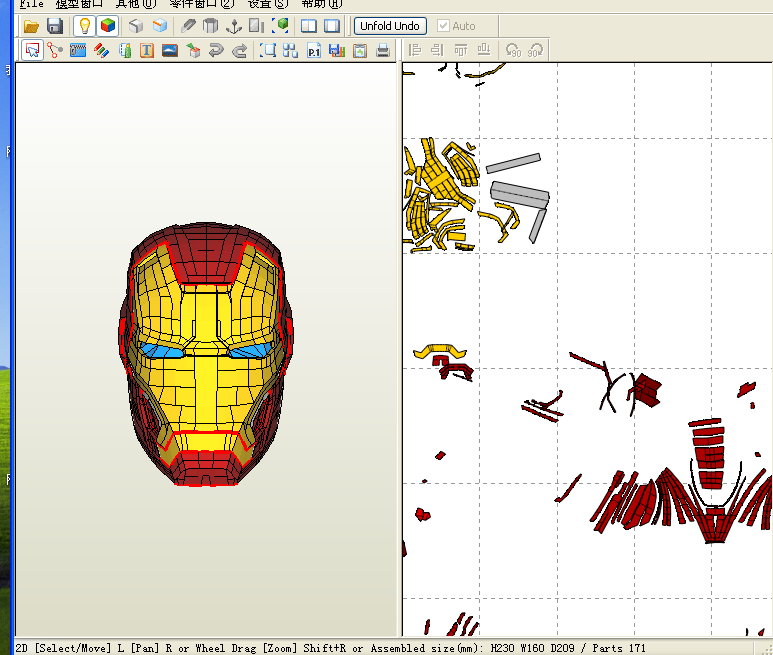Image resolution: width=773 pixels, height=655 pixels.
Task: Select the yellow curved strip part
Action: (x=440, y=350)
